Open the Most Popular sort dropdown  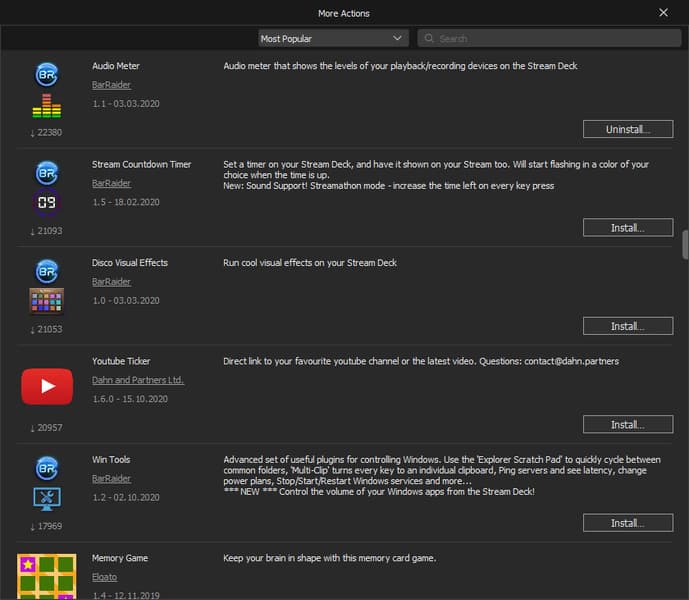pyautogui.click(x=334, y=38)
